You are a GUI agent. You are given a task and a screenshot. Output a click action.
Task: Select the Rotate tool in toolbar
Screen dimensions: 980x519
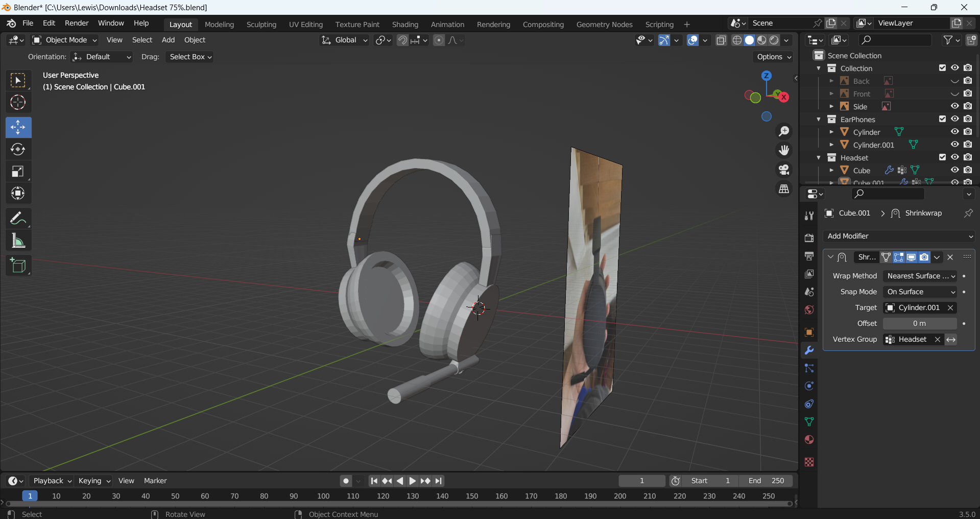(x=18, y=149)
